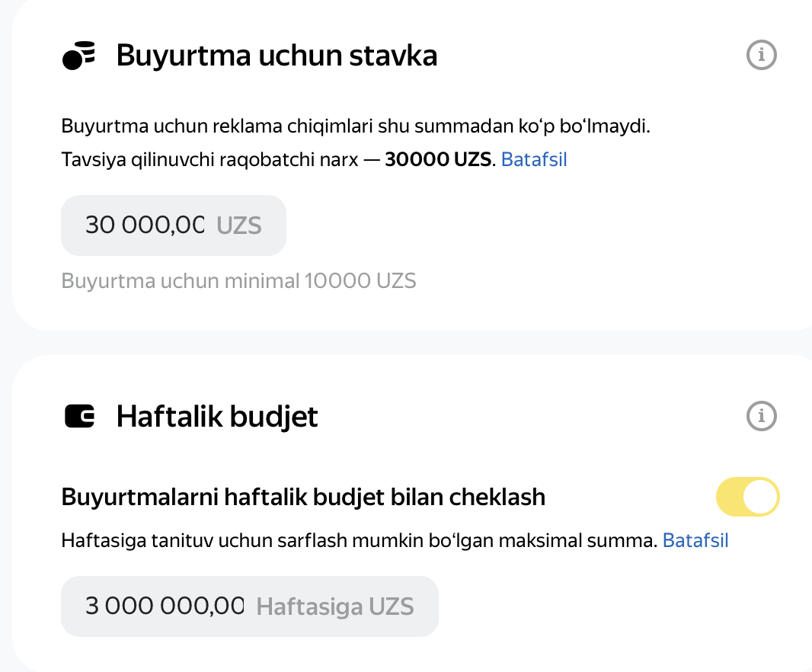This screenshot has width=812, height=672.
Task: Click the Haftalik budjet heading
Action: pyautogui.click(x=217, y=417)
